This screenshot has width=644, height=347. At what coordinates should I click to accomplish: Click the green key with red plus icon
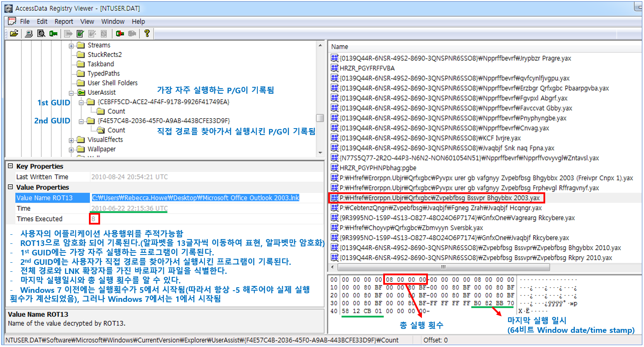(x=120, y=33)
